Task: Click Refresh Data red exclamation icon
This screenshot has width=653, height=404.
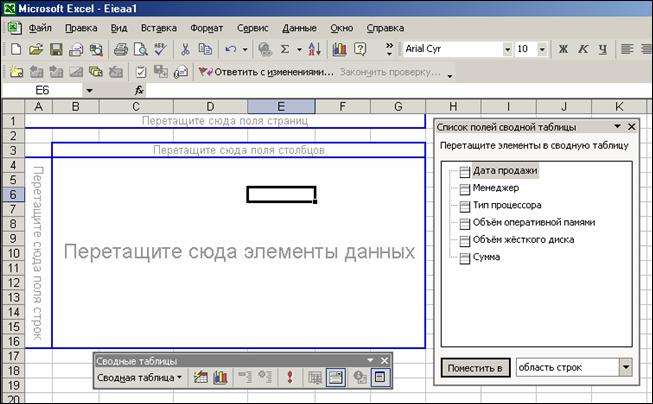Action: 290,378
